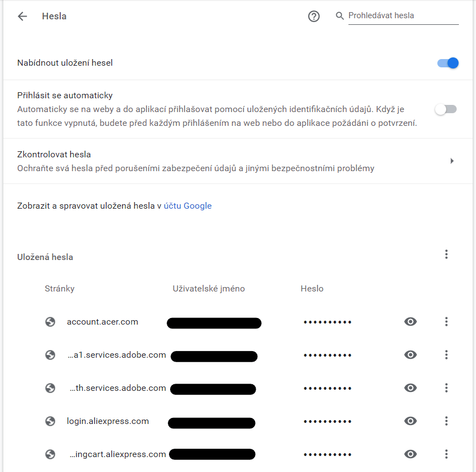Image resolution: width=476 pixels, height=472 pixels.
Task: Open three-dot menu for ...a1.services.adobe.com
Action: [446, 355]
